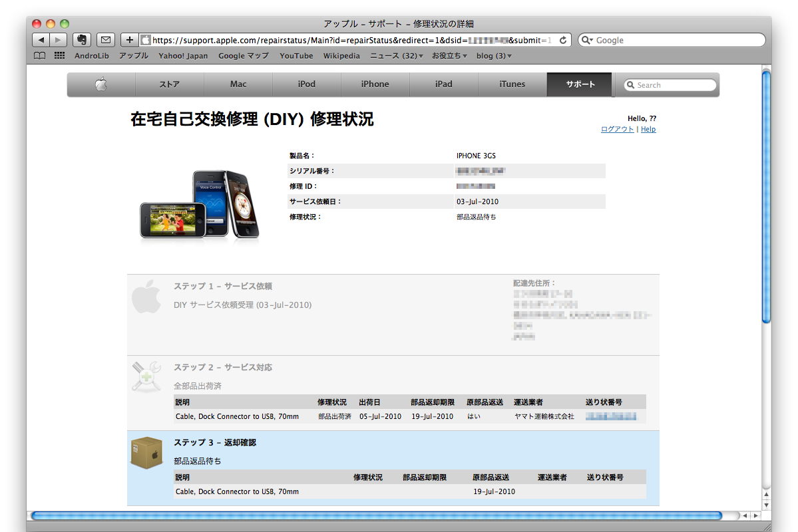Click the ステップ 3 – 返却確認 heading
Screen dimensions: 798x532
[x=215, y=442]
